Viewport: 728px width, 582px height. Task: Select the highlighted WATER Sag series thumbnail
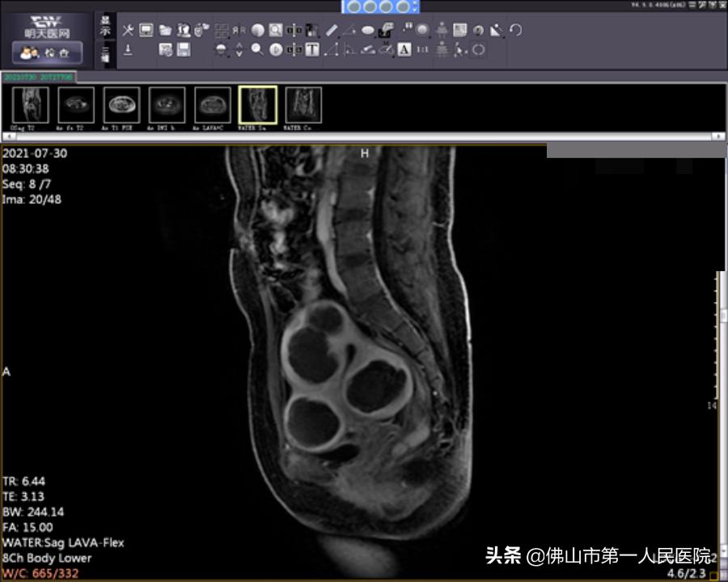coord(258,105)
